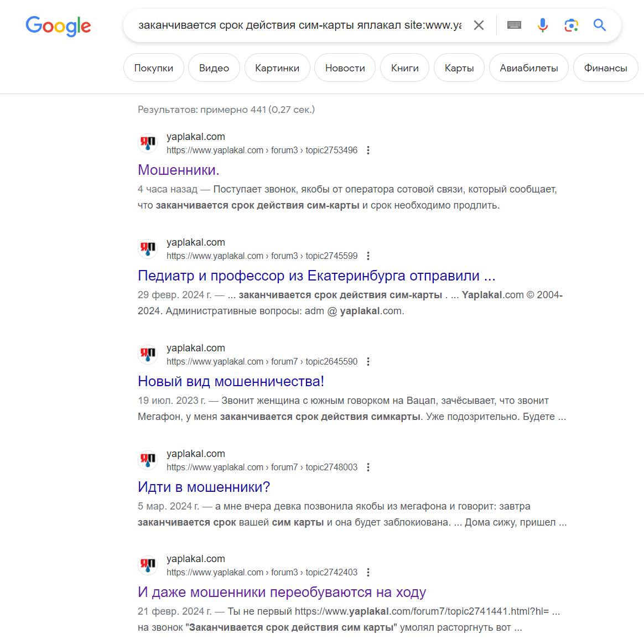Image resolution: width=644 pixels, height=644 pixels.
Task: Open И даже мошенники переобуваются на ходу
Action: pyautogui.click(x=282, y=592)
